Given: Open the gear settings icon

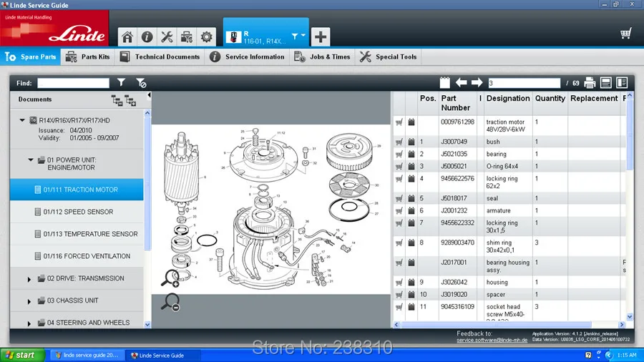Looking at the screenshot, I should click(x=206, y=37).
